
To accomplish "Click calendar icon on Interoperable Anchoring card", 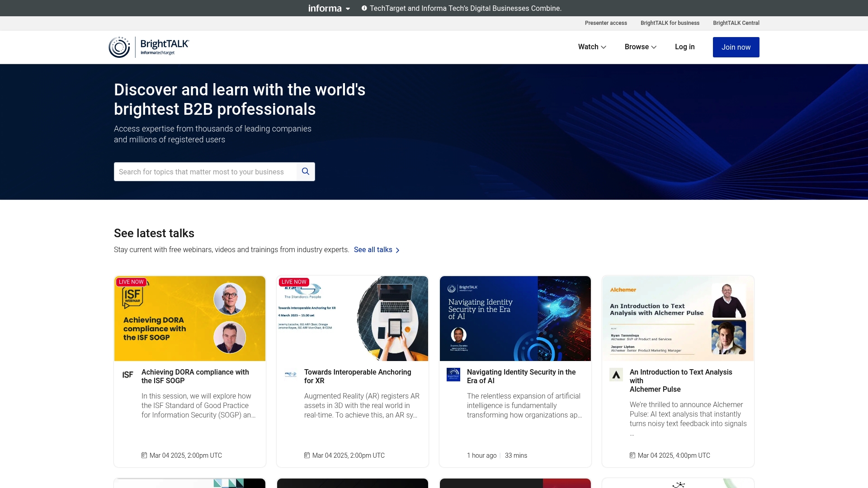I will (x=307, y=455).
